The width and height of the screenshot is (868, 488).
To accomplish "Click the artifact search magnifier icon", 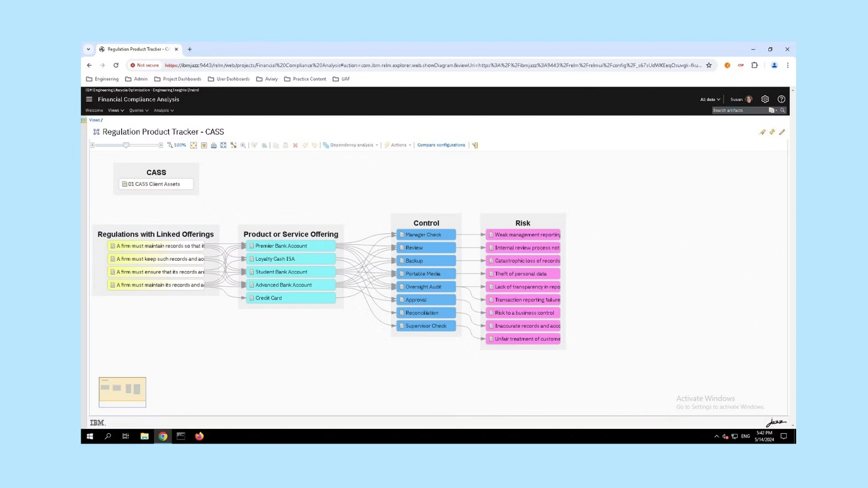I will click(783, 110).
